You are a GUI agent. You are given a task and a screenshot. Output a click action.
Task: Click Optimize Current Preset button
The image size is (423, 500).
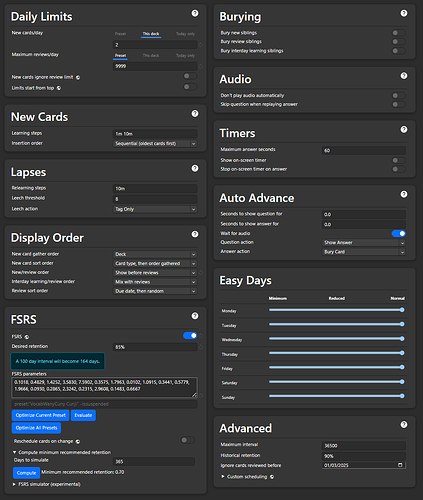[41, 415]
